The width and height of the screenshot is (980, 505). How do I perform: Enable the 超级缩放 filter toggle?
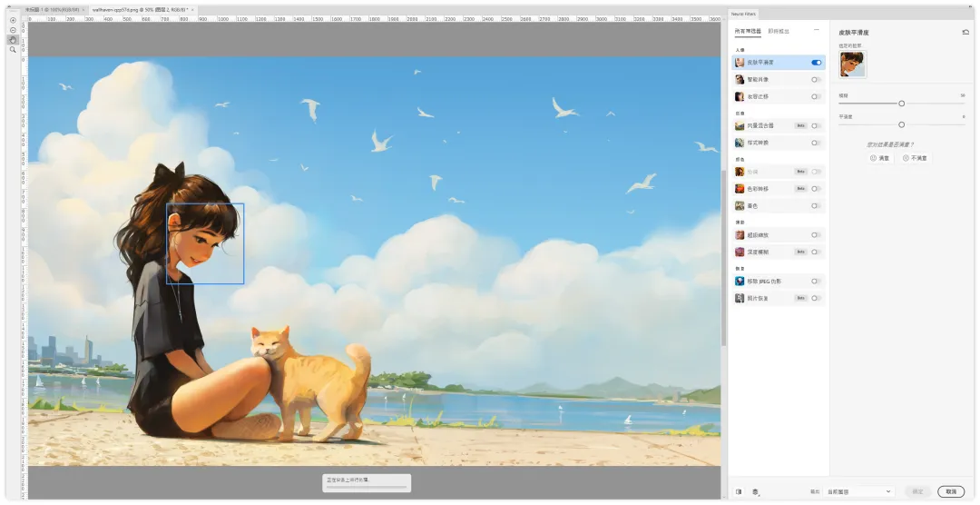click(x=817, y=235)
